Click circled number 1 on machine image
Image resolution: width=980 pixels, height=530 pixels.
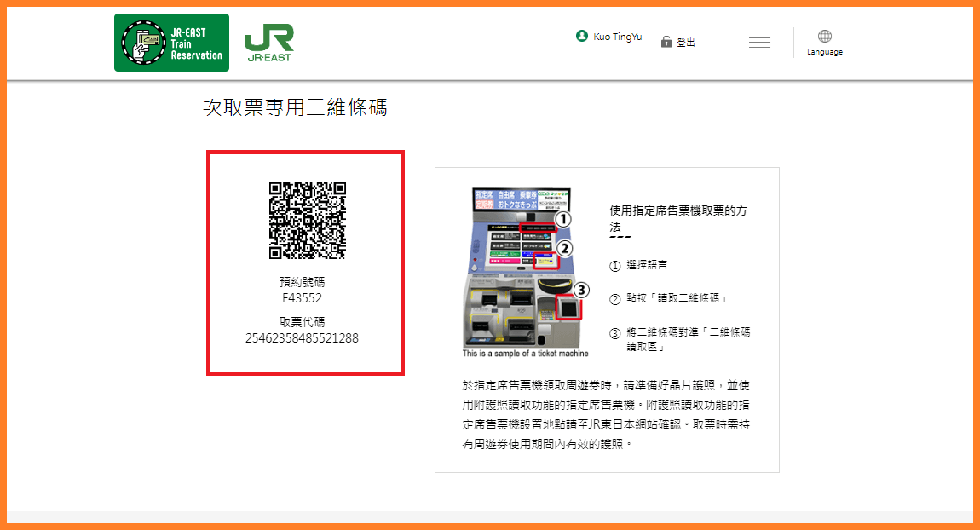coord(562,218)
